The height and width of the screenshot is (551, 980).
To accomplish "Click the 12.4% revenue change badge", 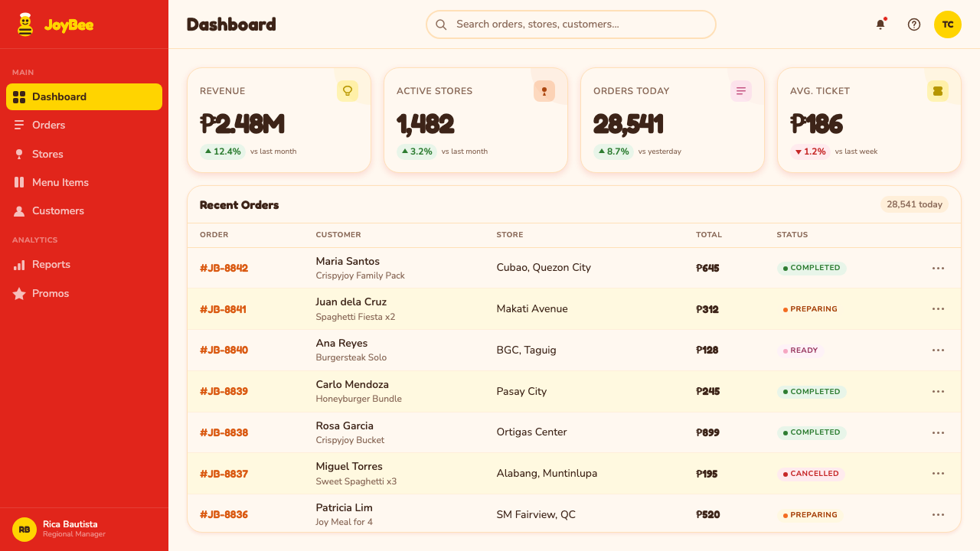I will [223, 152].
